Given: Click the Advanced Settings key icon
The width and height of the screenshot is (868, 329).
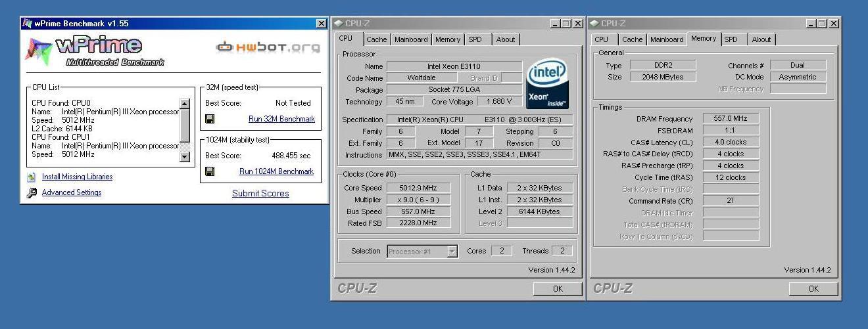Looking at the screenshot, I should [x=32, y=193].
